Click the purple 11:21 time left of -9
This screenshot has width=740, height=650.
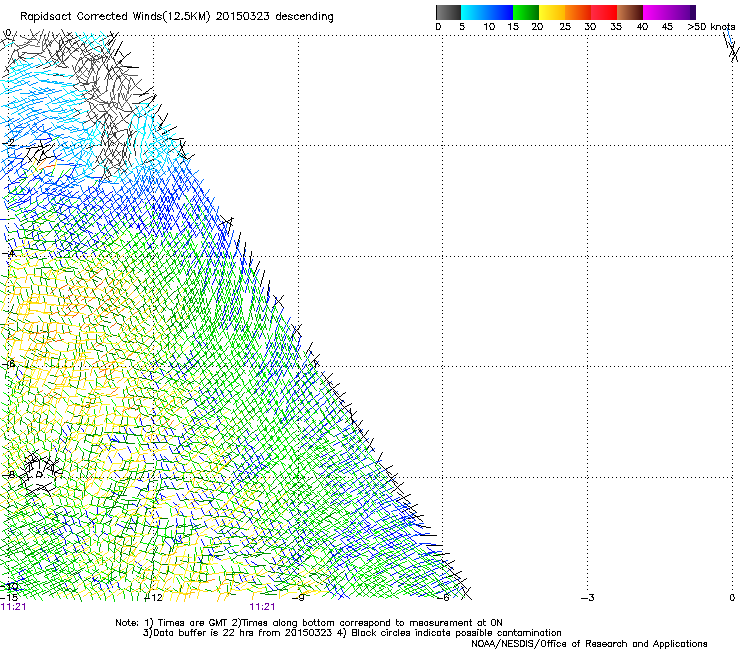tap(262, 607)
